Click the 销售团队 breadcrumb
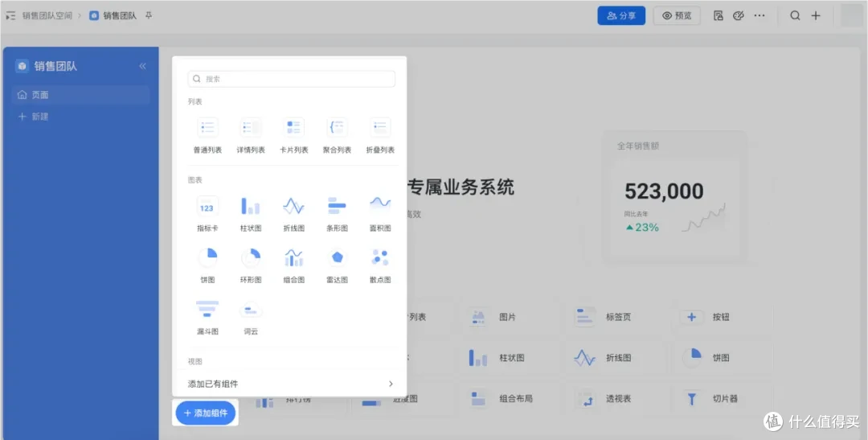Screen dimensions: 868x440 tap(113, 15)
